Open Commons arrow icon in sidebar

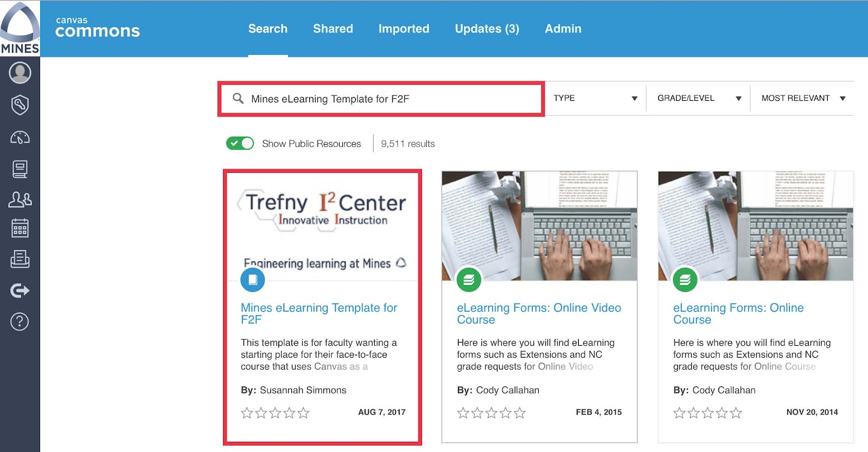point(20,290)
